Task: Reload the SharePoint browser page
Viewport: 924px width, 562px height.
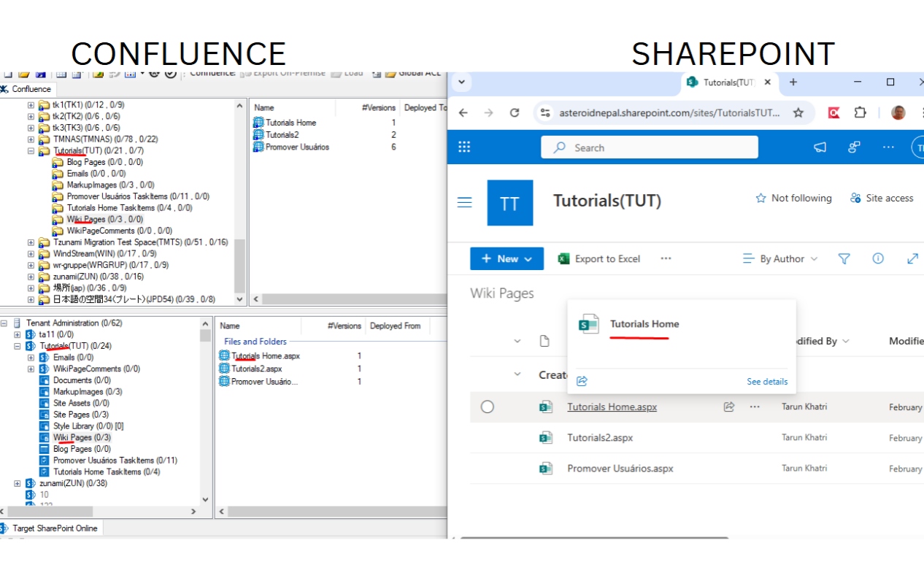Action: pos(515,112)
